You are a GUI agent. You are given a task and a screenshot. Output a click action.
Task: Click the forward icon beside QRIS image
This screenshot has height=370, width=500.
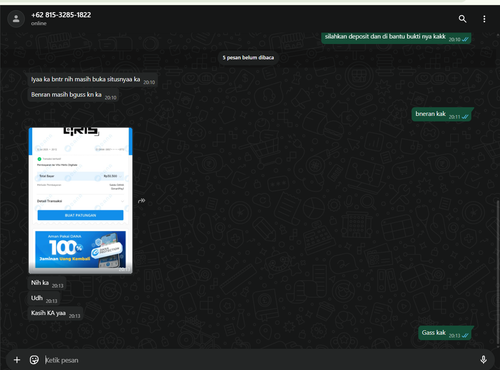(142, 201)
